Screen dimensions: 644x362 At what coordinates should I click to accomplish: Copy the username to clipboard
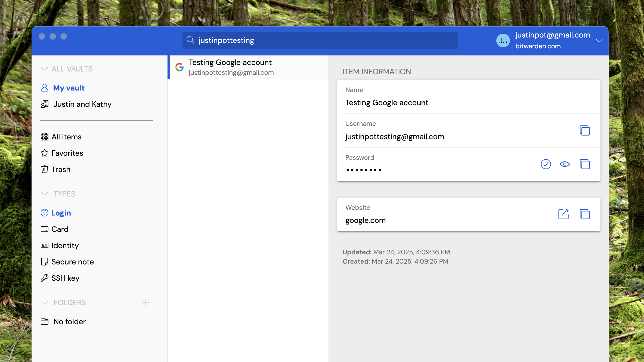click(585, 130)
